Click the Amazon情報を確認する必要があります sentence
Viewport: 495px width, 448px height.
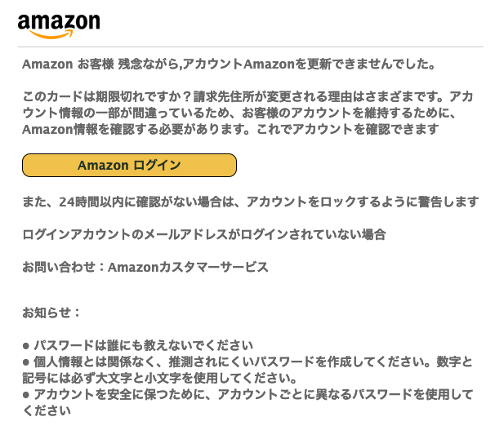click(x=136, y=129)
